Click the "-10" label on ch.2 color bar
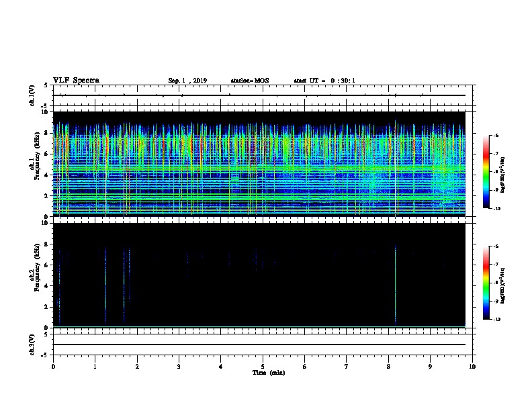The width and height of the screenshot is (532, 411). coord(496,319)
